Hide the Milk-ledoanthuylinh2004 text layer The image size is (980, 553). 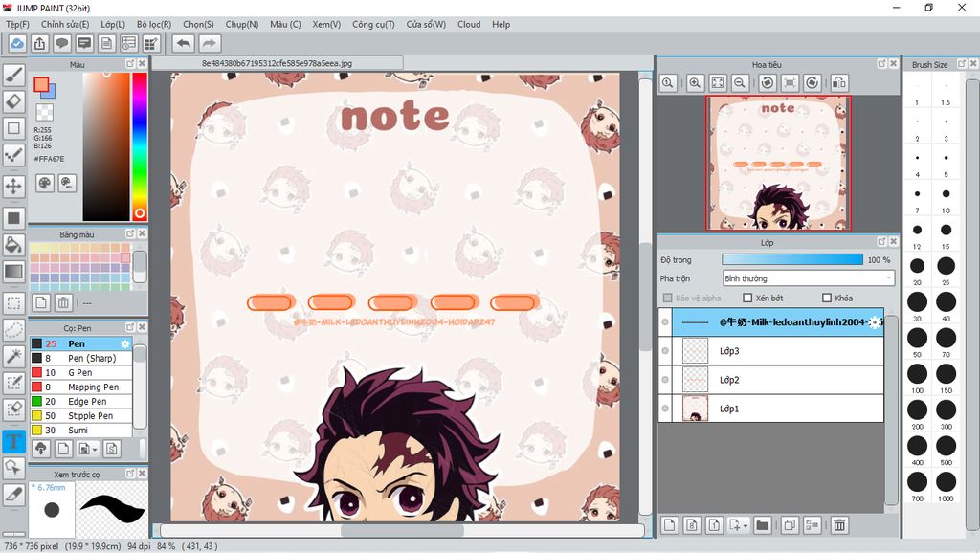(x=665, y=321)
